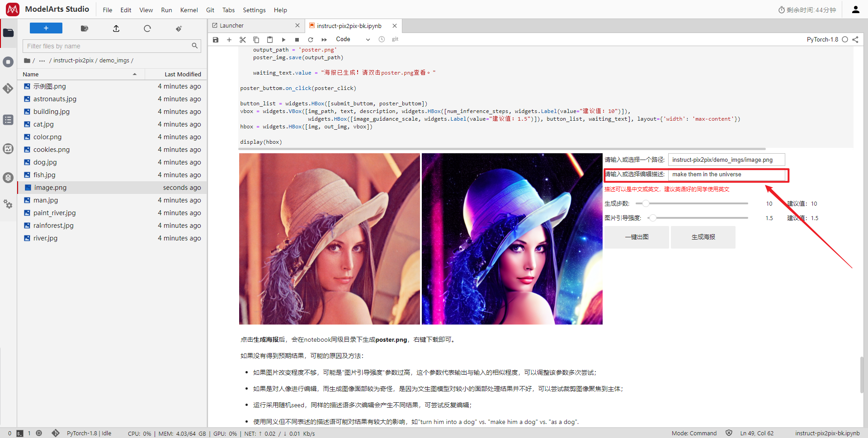Viewport: 868px width, 438px height.
Task: Click the image path input field
Action: (726, 160)
